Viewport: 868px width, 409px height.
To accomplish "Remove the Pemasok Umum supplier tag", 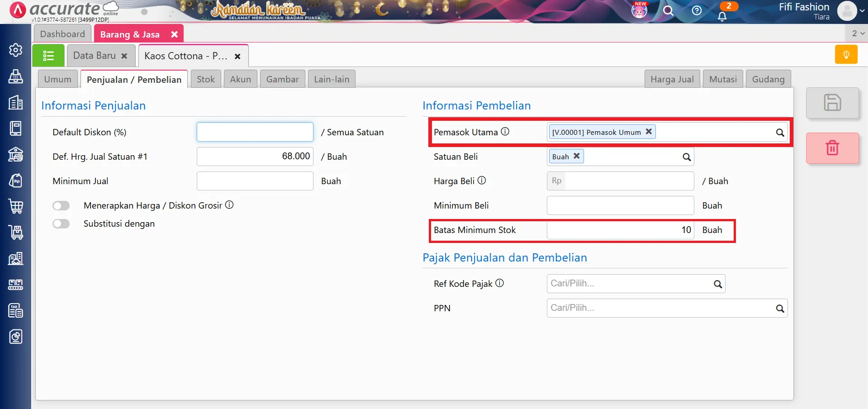I will pos(649,132).
